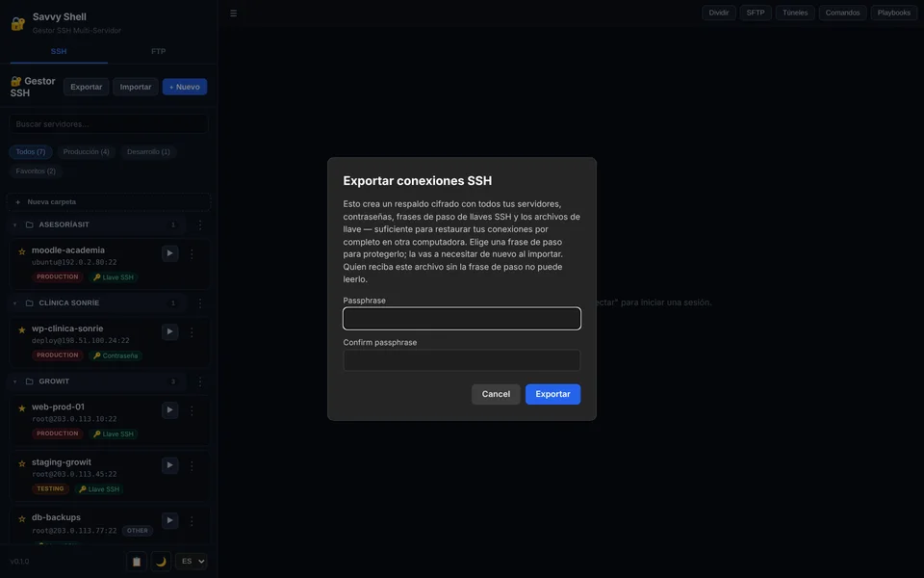Select the db-backups server name
Viewport: 924px width, 578px height.
click(56, 517)
